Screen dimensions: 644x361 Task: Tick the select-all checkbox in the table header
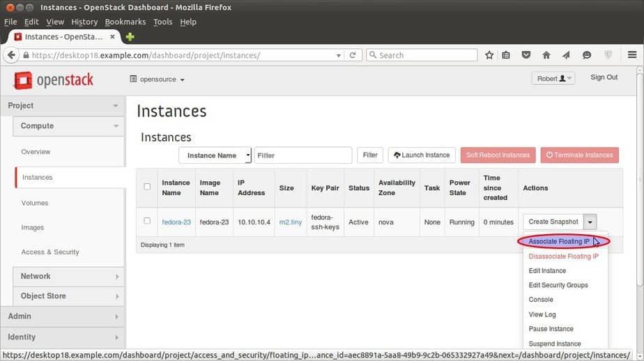pyautogui.click(x=147, y=187)
